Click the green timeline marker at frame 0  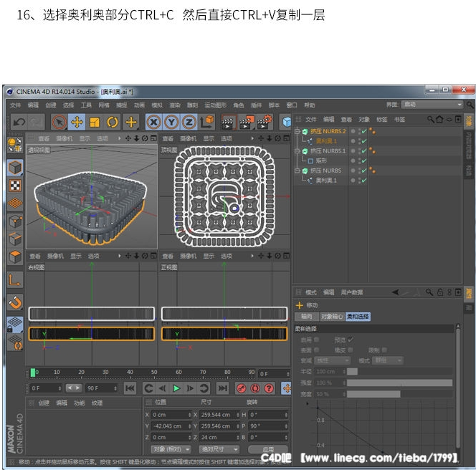33,373
